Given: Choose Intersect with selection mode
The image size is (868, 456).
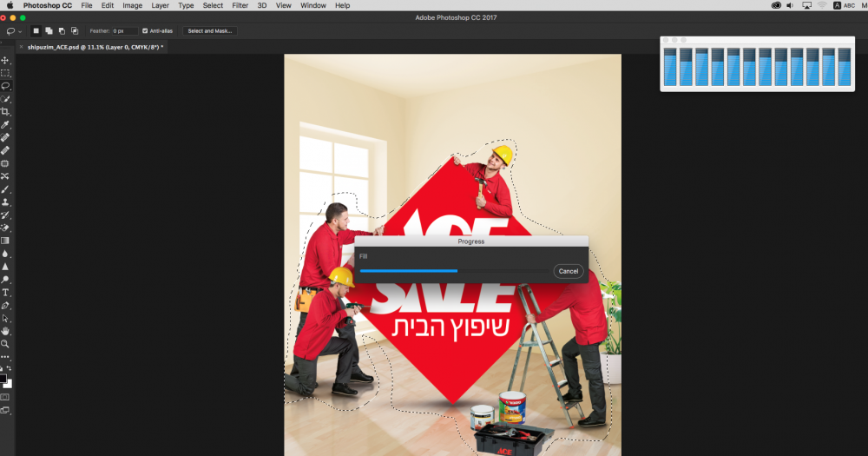Looking at the screenshot, I should [74, 31].
